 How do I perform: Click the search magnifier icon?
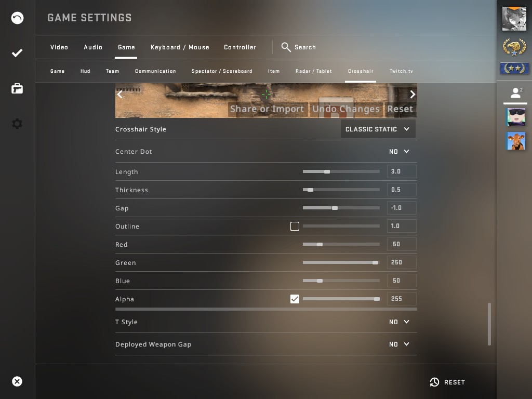pos(286,47)
